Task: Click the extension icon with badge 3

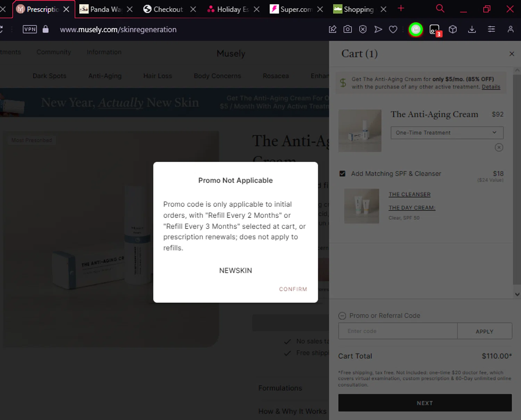Action: 435,30
